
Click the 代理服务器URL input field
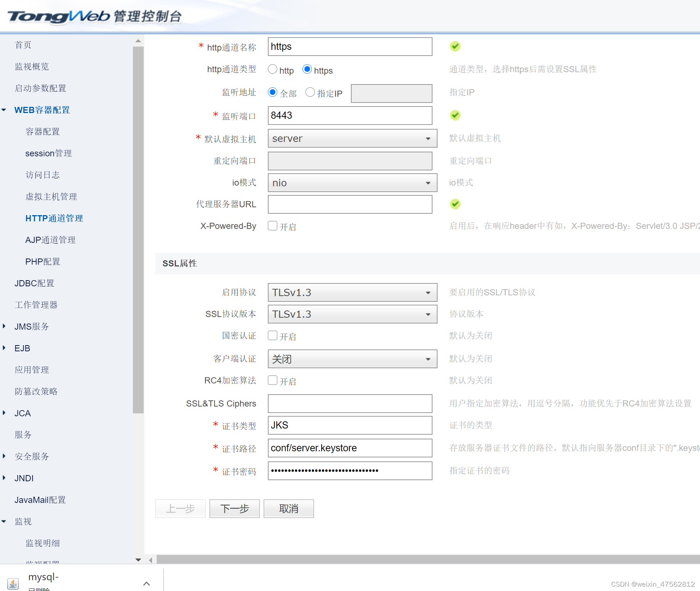coord(350,204)
